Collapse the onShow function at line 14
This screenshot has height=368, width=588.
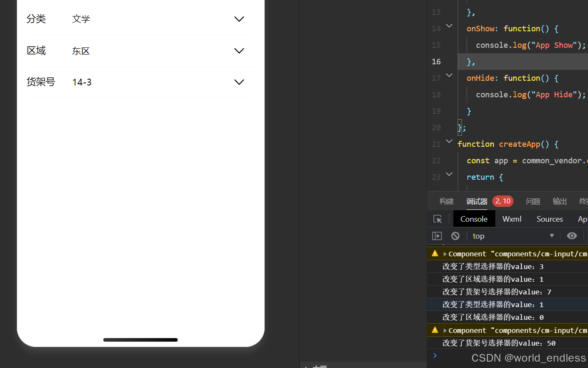pos(449,26)
